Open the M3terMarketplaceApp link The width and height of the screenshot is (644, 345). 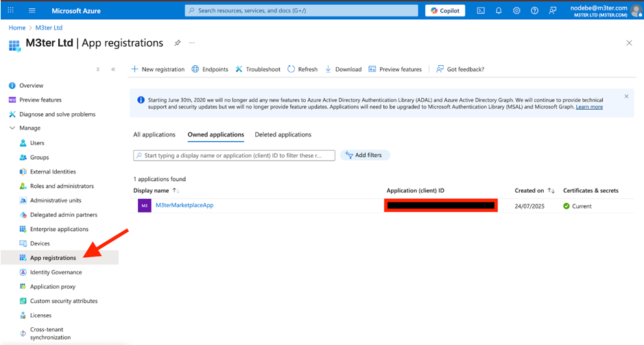(x=184, y=205)
